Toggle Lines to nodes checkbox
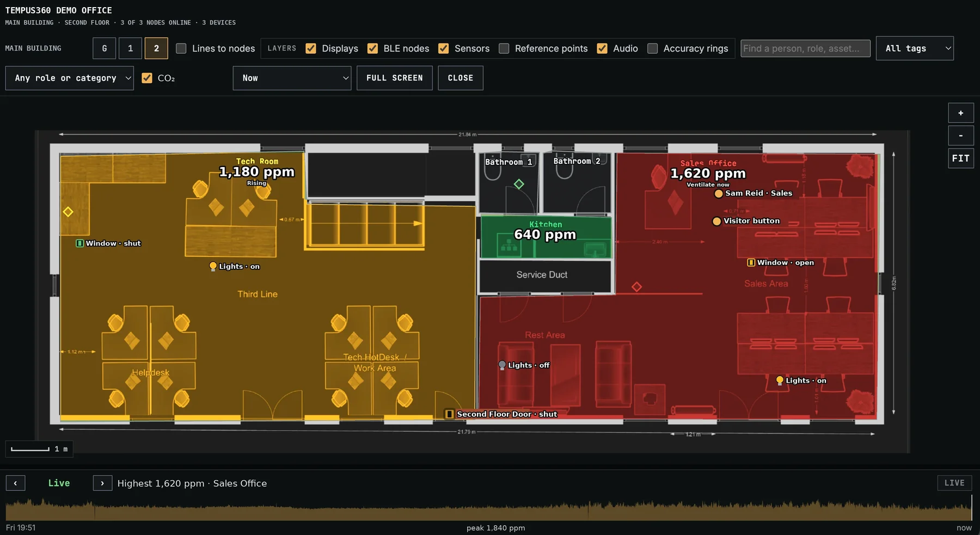 coord(181,48)
